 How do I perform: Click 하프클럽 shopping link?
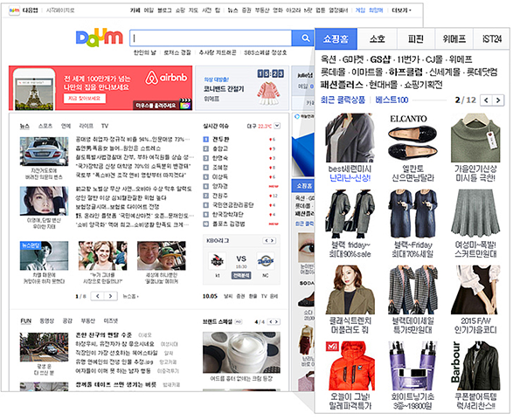click(406, 72)
